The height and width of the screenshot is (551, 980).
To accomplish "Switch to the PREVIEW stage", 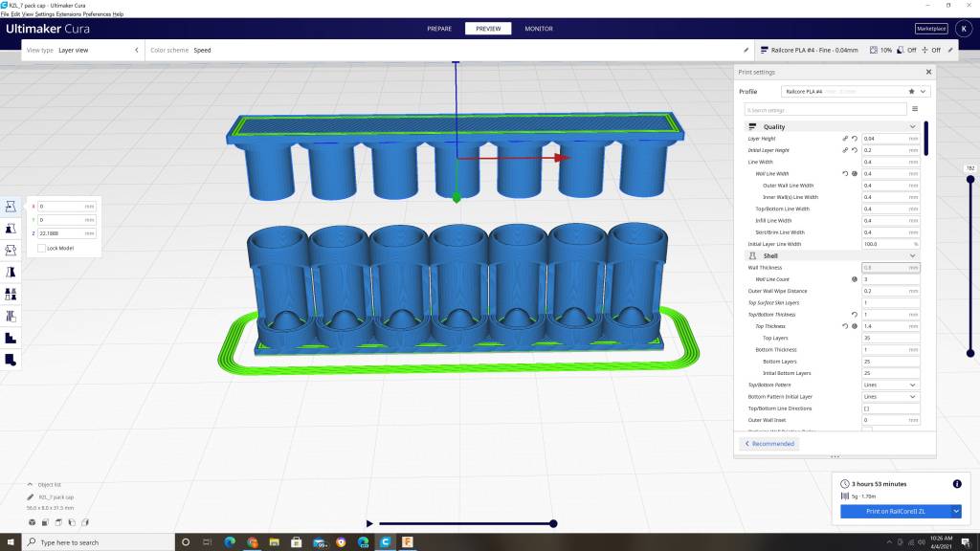I will point(488,29).
